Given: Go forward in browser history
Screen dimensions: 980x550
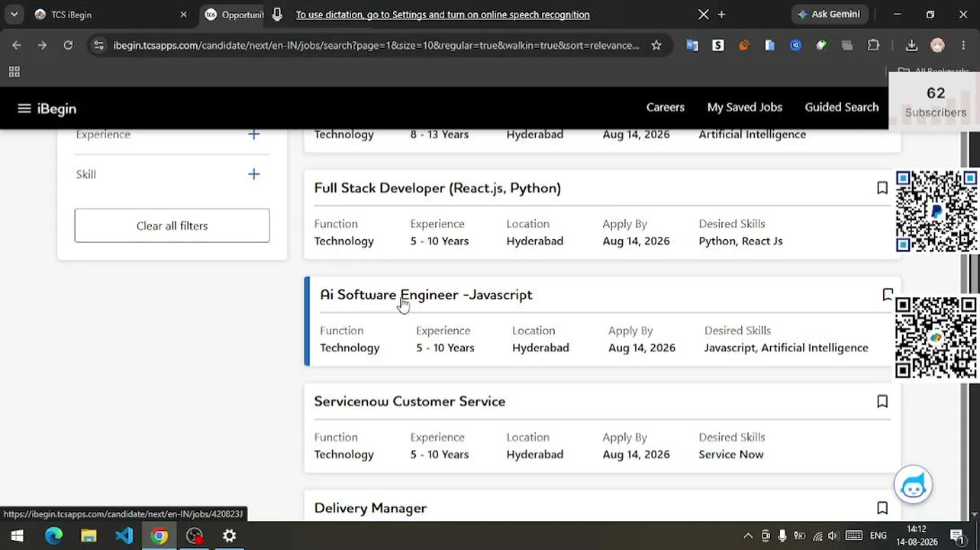Looking at the screenshot, I should [x=42, y=45].
